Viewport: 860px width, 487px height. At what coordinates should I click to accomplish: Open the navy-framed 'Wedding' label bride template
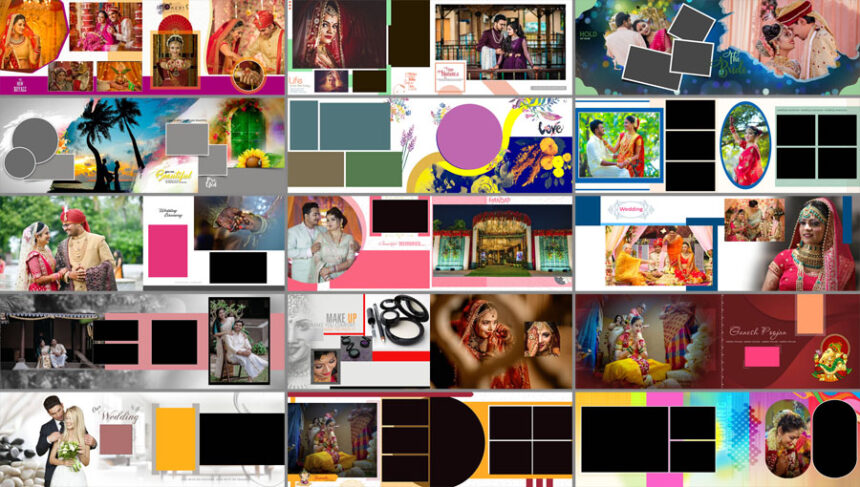pyautogui.click(x=717, y=243)
